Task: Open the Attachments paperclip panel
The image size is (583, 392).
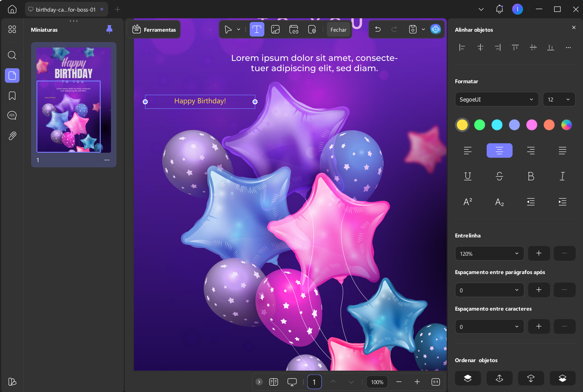Action: (12, 136)
